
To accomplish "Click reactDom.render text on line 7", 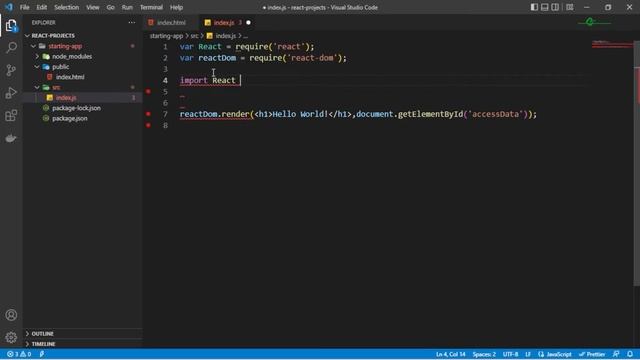I will pyautogui.click(x=215, y=114).
